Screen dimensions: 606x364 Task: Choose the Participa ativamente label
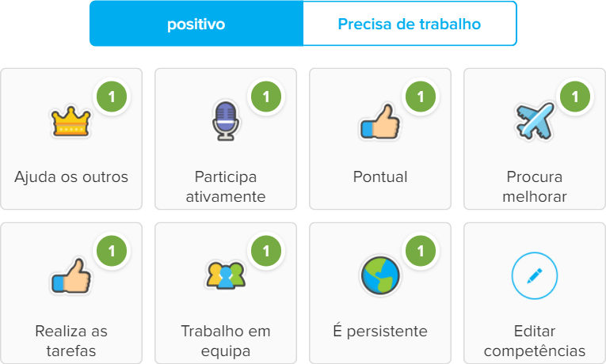(x=226, y=187)
